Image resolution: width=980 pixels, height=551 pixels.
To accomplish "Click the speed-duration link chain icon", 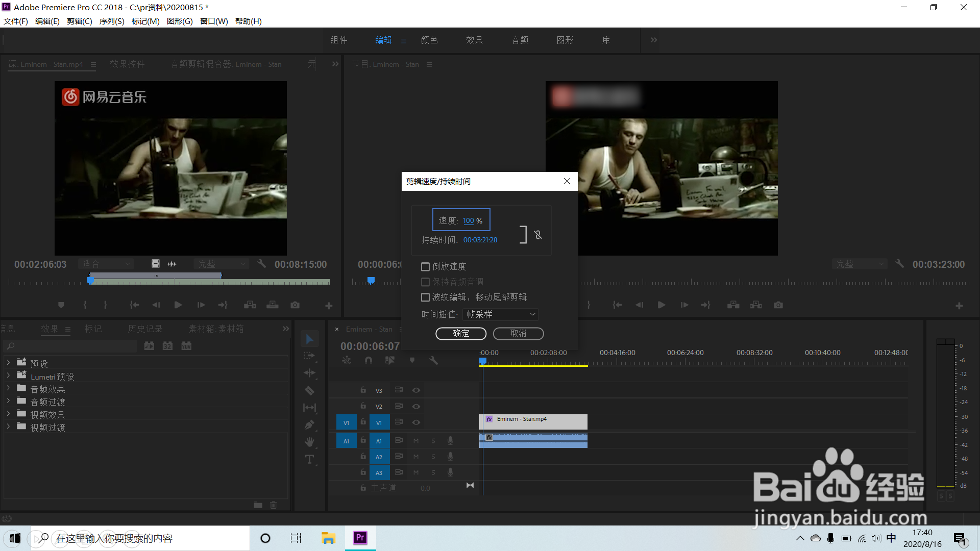I will pyautogui.click(x=538, y=235).
